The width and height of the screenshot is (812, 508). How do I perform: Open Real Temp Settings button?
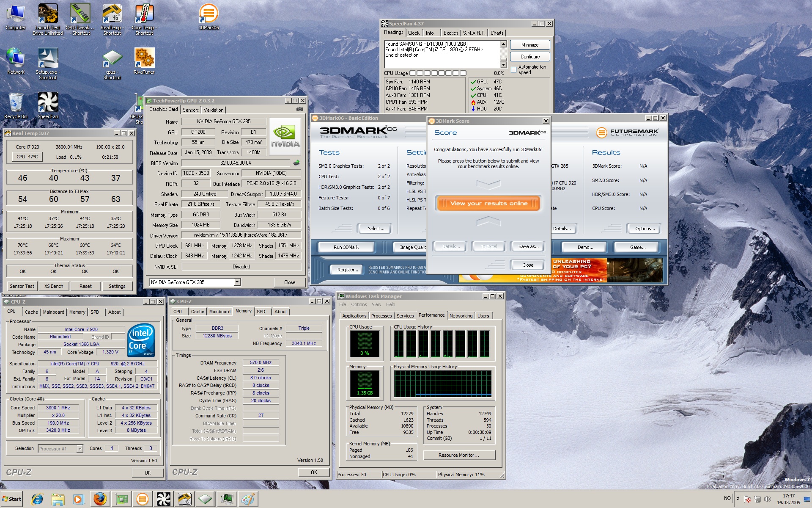(117, 286)
